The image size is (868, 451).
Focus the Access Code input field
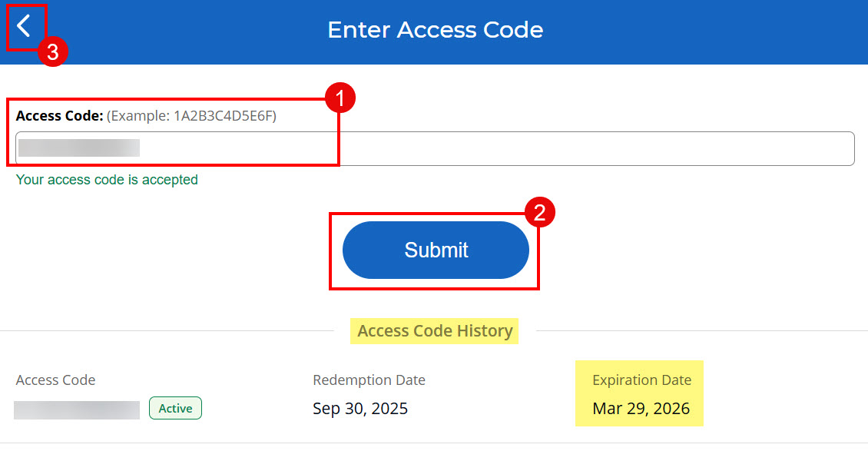[492, 148]
